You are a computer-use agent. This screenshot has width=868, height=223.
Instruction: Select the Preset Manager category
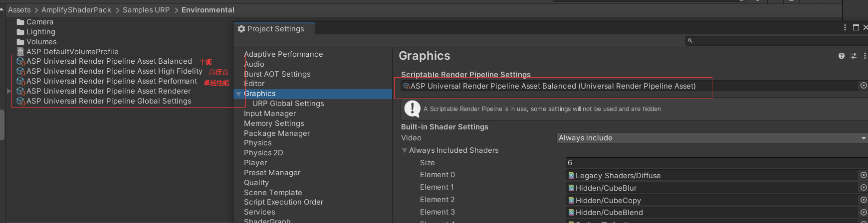[x=272, y=173]
